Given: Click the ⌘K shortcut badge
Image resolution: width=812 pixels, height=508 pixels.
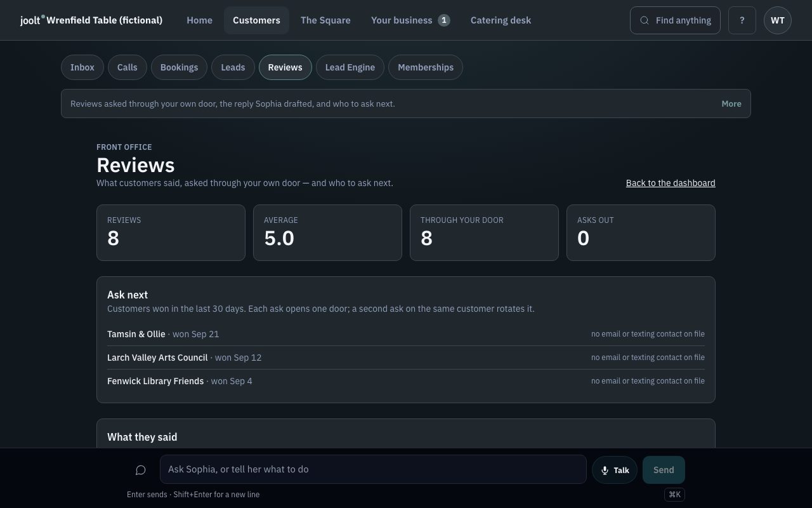Looking at the screenshot, I should tap(674, 495).
